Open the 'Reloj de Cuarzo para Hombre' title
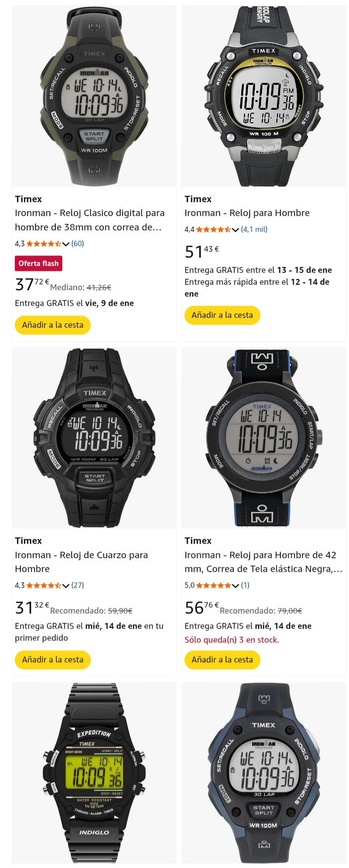Viewport: 349px width, 868px height. point(82,562)
